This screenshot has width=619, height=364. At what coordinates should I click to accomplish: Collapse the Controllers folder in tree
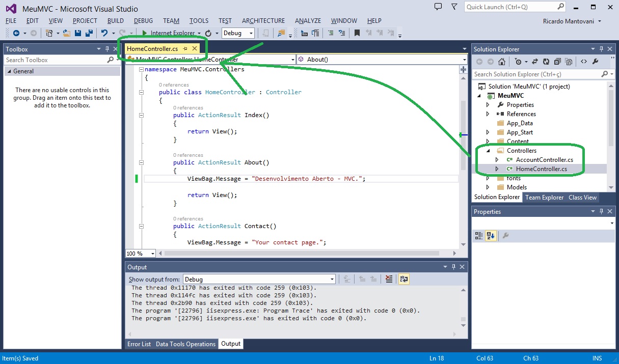coord(488,151)
